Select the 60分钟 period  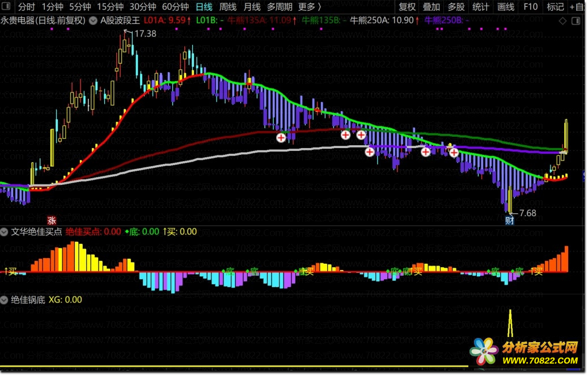[176, 7]
